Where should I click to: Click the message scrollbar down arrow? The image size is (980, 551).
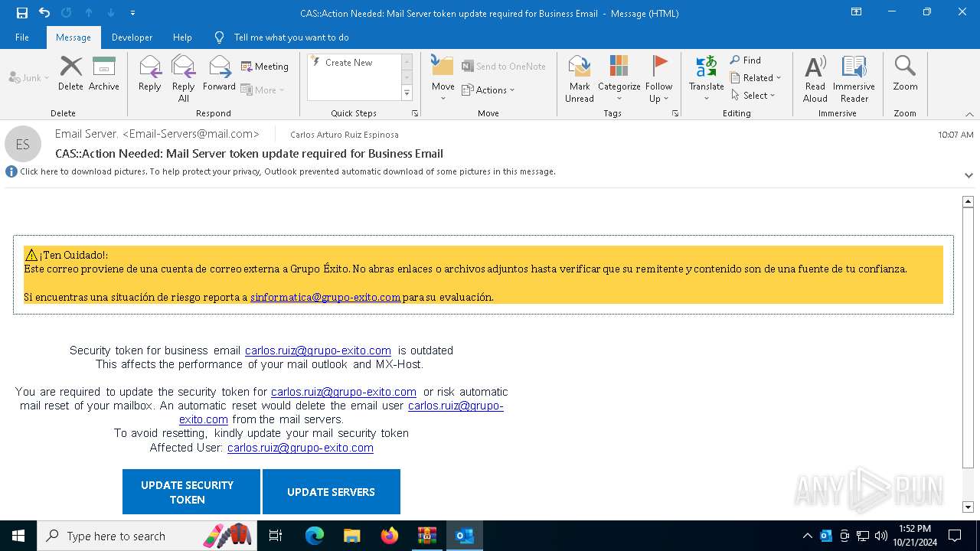(968, 507)
